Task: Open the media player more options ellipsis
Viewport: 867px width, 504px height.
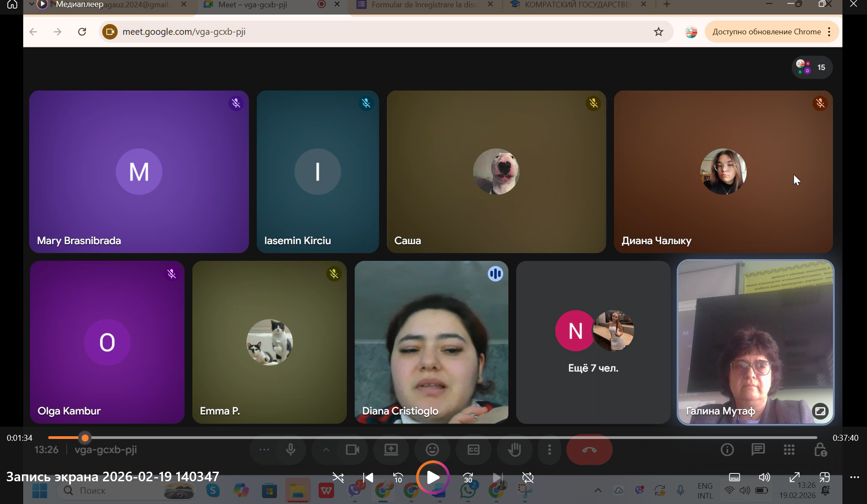Action: click(x=854, y=477)
